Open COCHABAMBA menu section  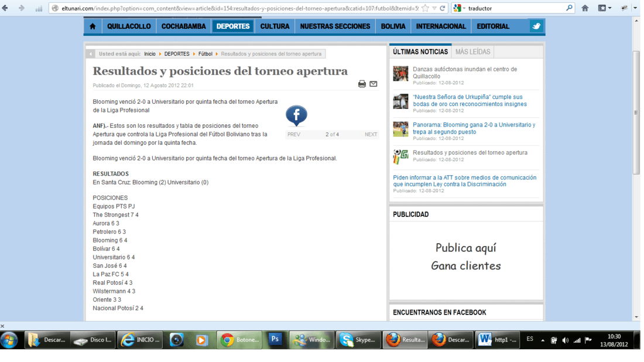(184, 26)
